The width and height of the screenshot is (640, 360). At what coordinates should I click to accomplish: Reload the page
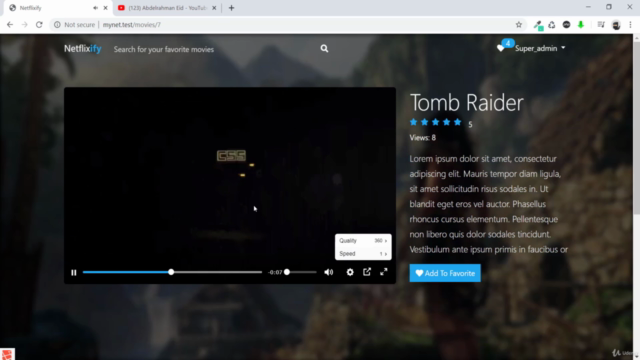coord(39,25)
